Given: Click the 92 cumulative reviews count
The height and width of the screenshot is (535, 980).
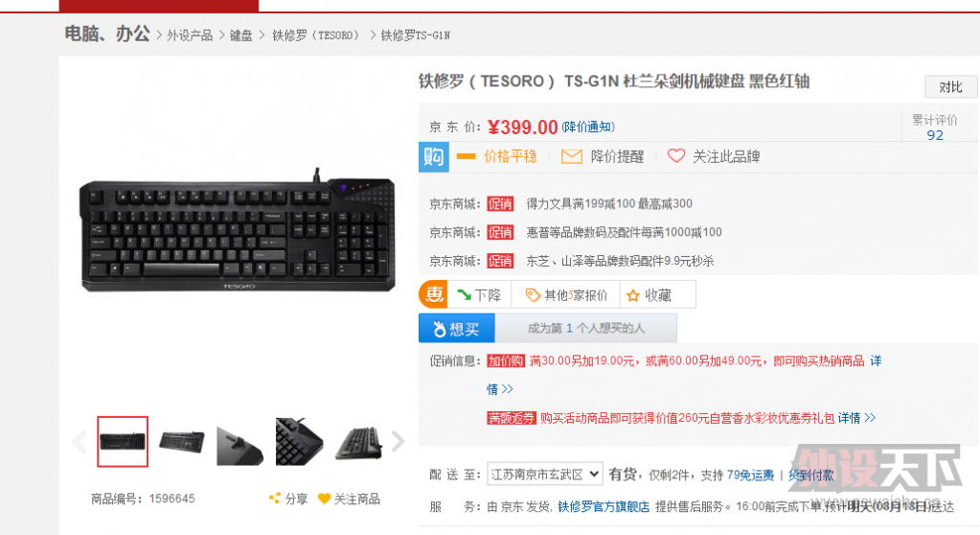Looking at the screenshot, I should point(935,135).
